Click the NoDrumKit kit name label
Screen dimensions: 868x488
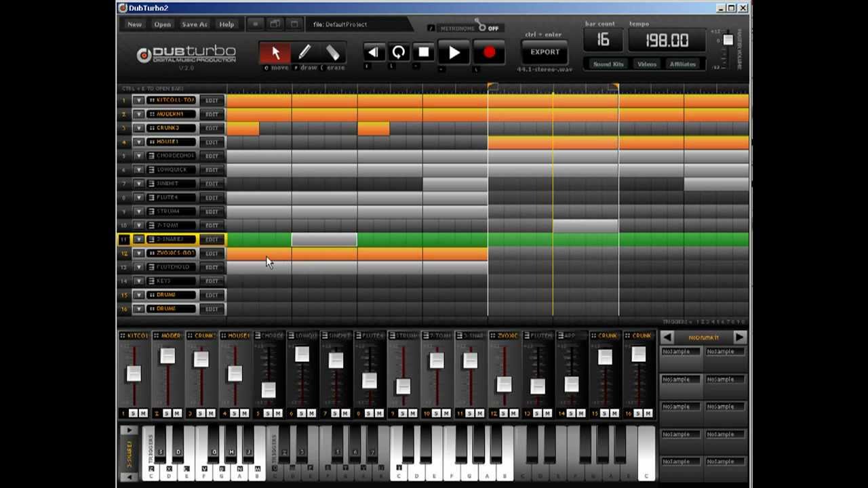click(x=703, y=338)
